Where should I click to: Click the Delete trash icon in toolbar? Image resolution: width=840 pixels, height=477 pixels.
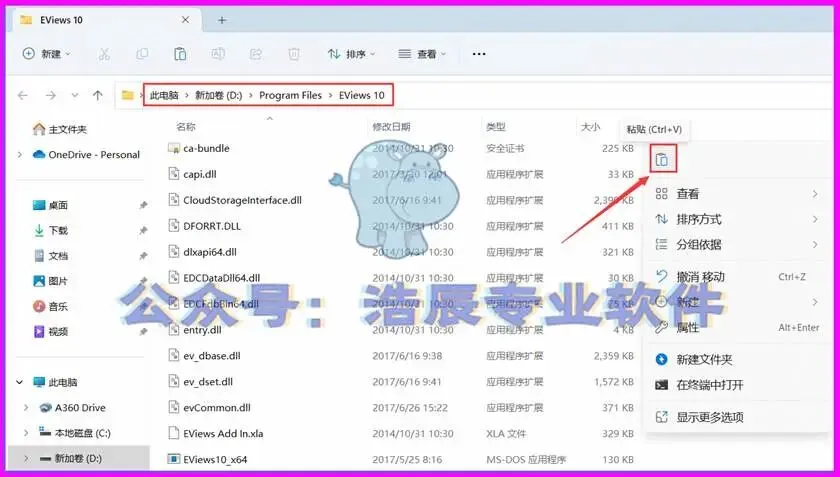point(294,54)
